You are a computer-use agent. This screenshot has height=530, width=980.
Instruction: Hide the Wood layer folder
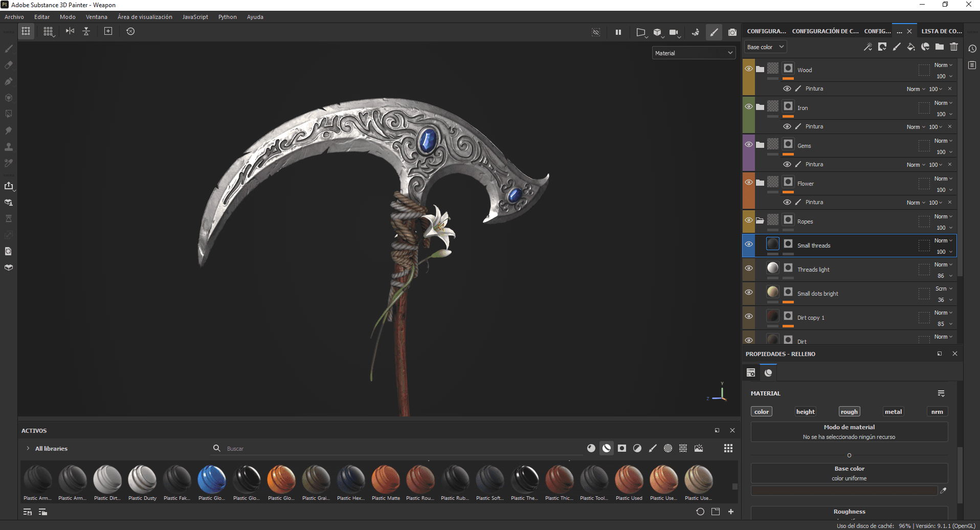coord(749,69)
